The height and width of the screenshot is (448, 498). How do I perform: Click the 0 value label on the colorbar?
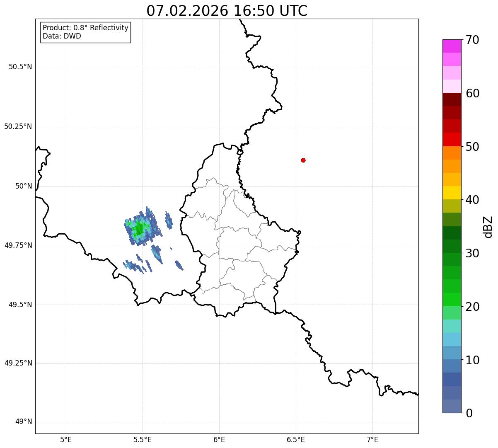pyautogui.click(x=469, y=413)
